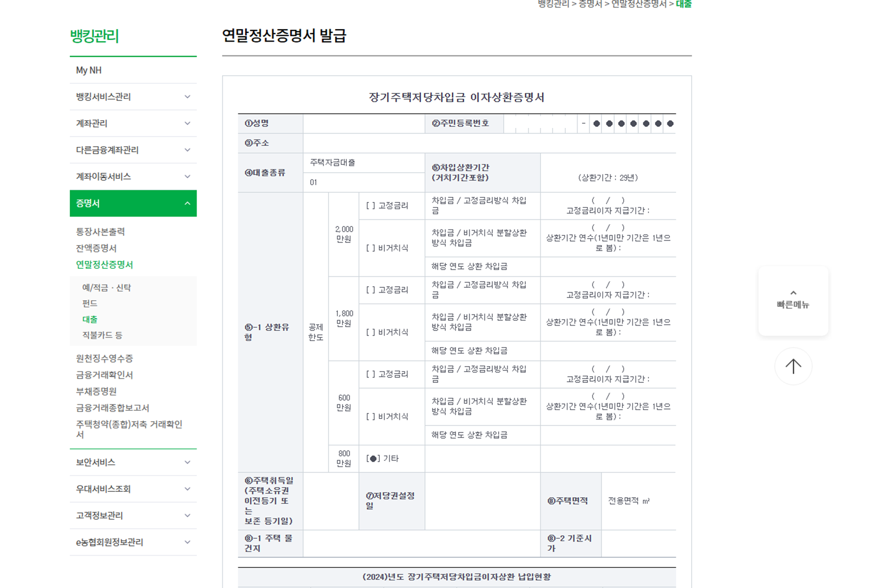Click 뱅킹관리 in the breadcrumb
The image size is (883, 588).
(553, 4)
